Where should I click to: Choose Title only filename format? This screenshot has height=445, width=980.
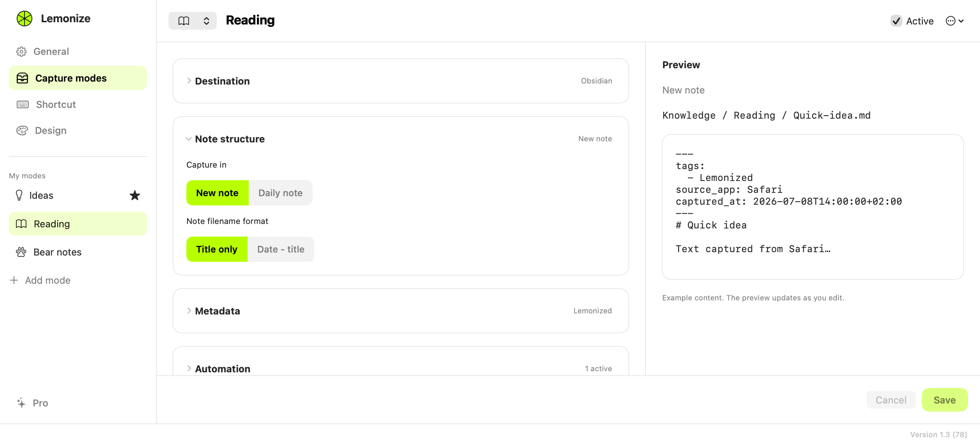click(217, 249)
